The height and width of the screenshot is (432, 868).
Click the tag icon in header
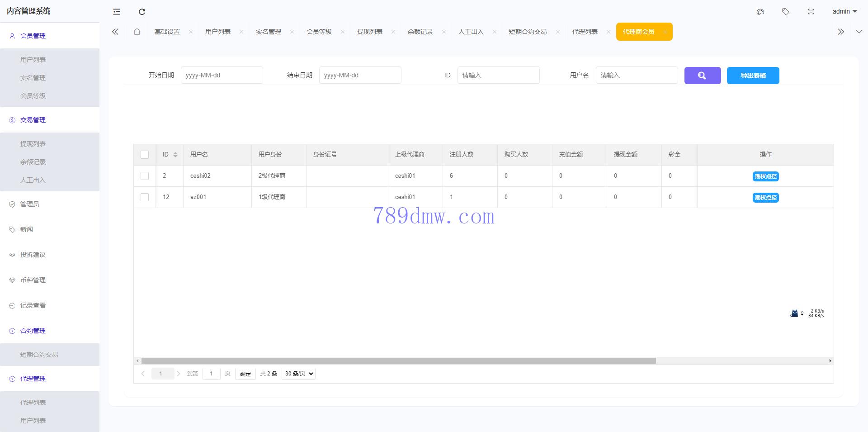786,12
